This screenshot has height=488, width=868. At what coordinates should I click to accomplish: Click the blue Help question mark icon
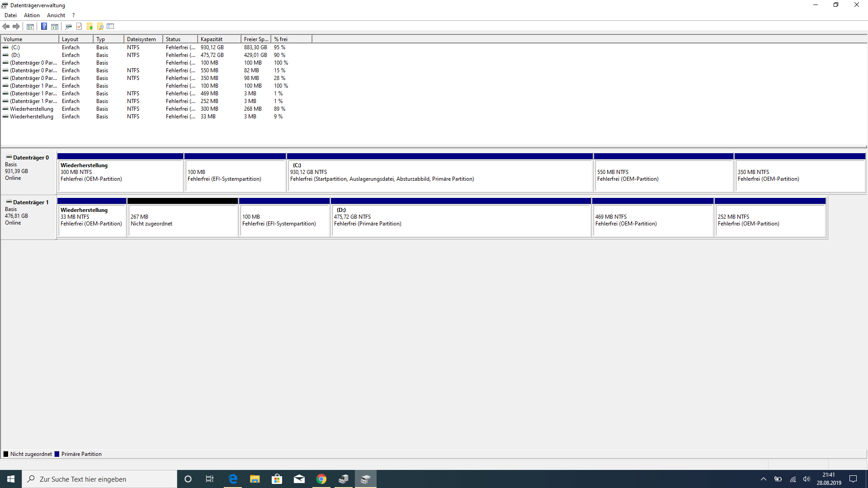click(44, 26)
